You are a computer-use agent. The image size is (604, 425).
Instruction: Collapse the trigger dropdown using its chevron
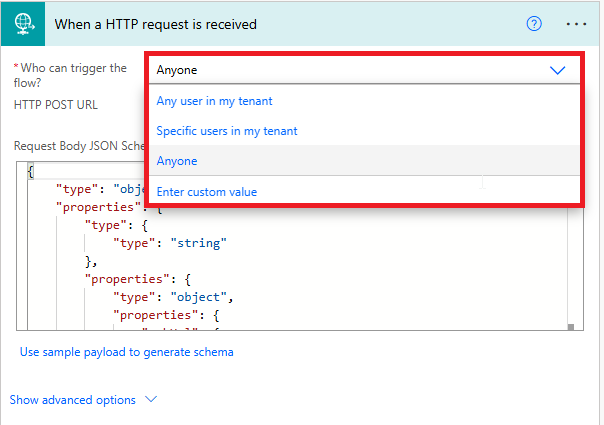tap(558, 70)
